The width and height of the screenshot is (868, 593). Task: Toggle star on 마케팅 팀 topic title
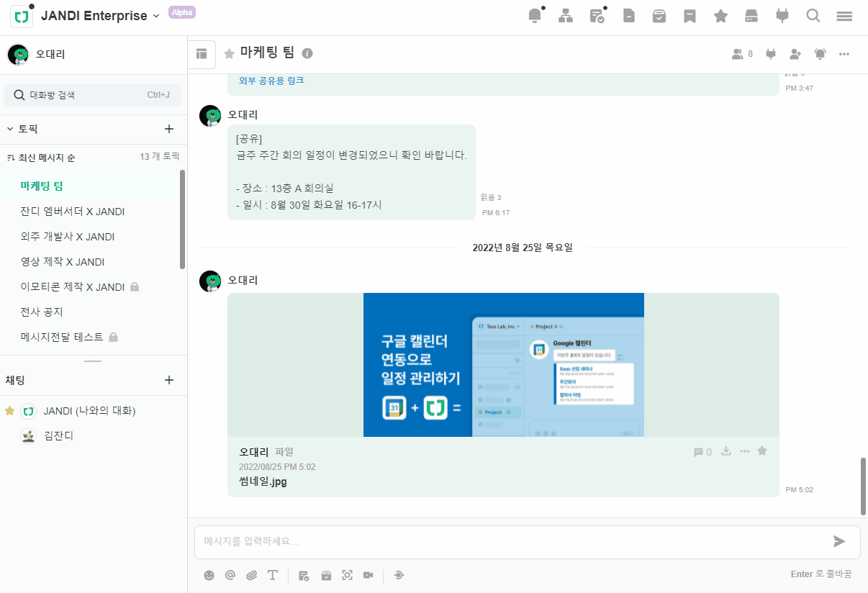click(229, 53)
